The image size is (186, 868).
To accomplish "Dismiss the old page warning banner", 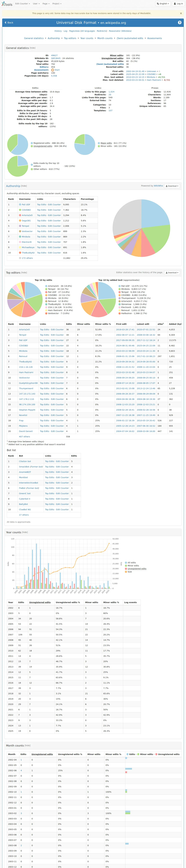I will click(x=181, y=13).
